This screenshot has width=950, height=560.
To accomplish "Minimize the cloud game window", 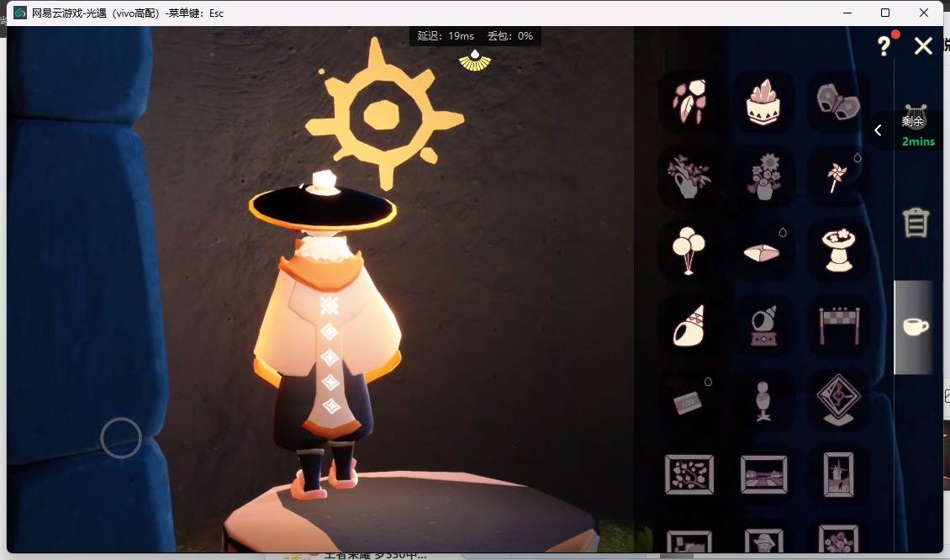I will pyautogui.click(x=847, y=13).
